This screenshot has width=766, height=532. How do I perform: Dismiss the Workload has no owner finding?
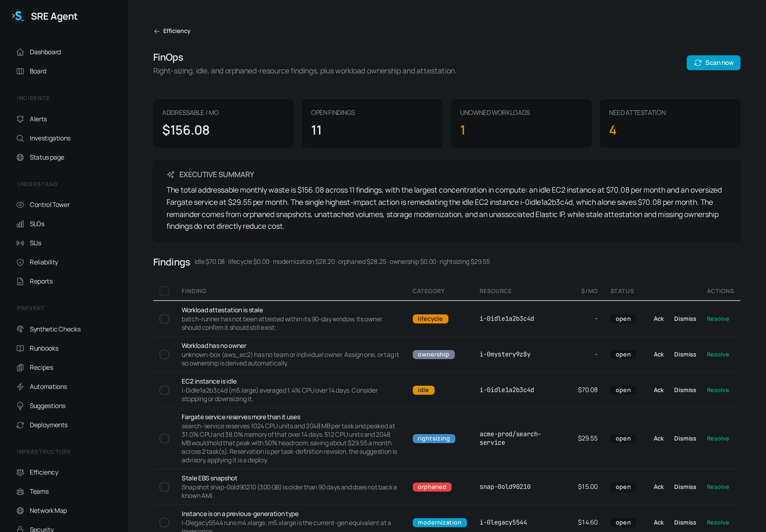click(685, 354)
